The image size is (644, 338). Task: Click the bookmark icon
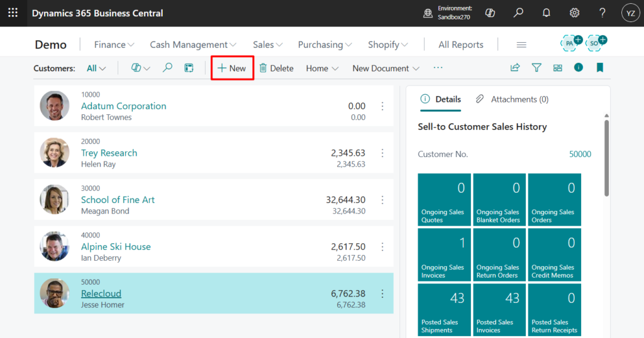(x=599, y=68)
